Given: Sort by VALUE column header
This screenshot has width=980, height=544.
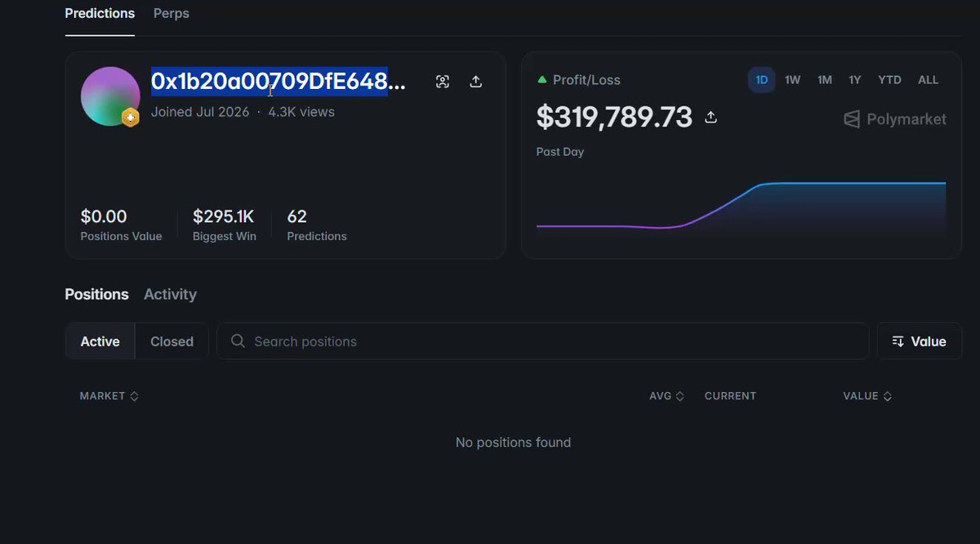Looking at the screenshot, I should (x=867, y=396).
